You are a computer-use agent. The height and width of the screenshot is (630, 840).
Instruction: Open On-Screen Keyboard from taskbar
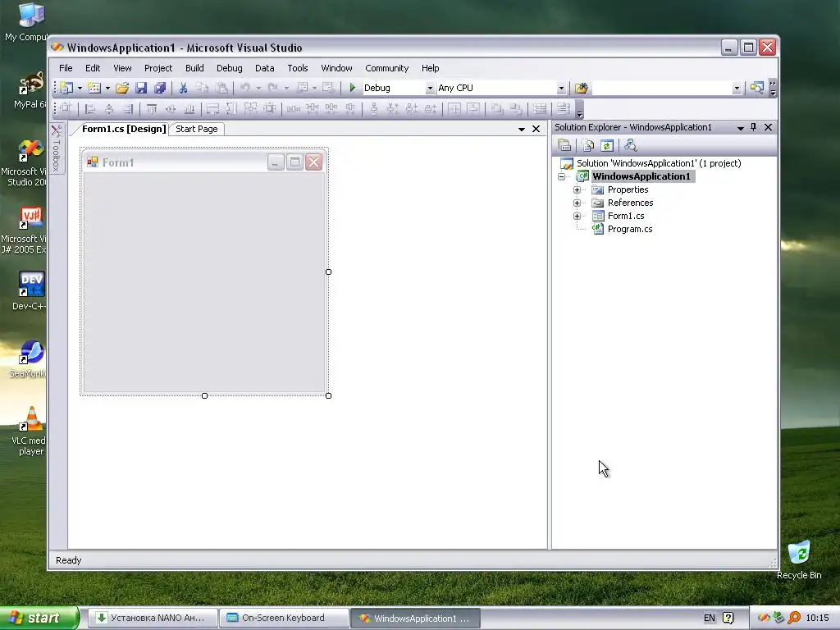click(x=283, y=619)
